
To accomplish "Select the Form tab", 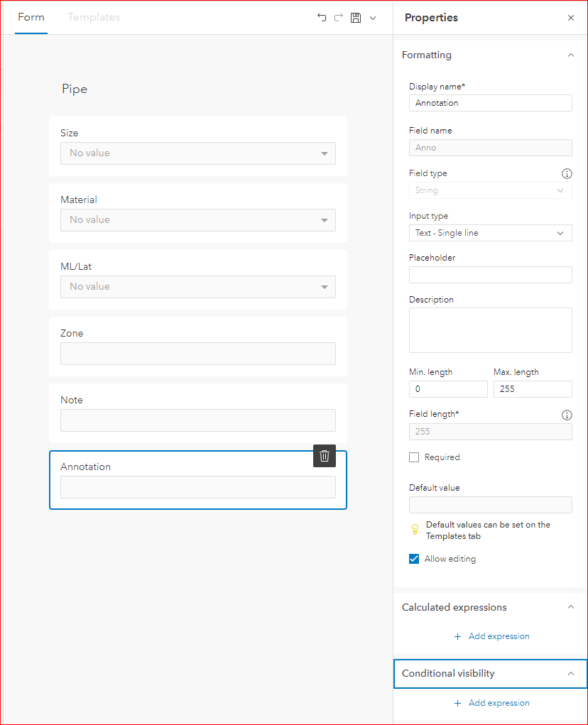I will click(x=31, y=17).
